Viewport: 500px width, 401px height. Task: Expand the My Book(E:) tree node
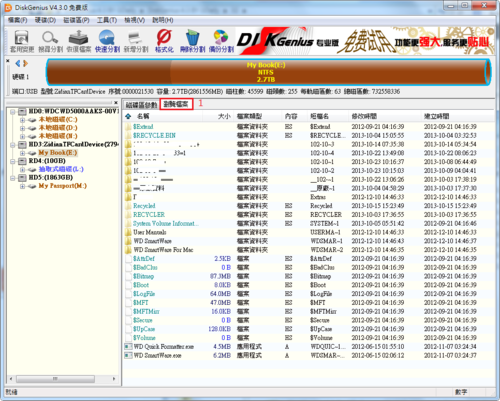pos(22,153)
